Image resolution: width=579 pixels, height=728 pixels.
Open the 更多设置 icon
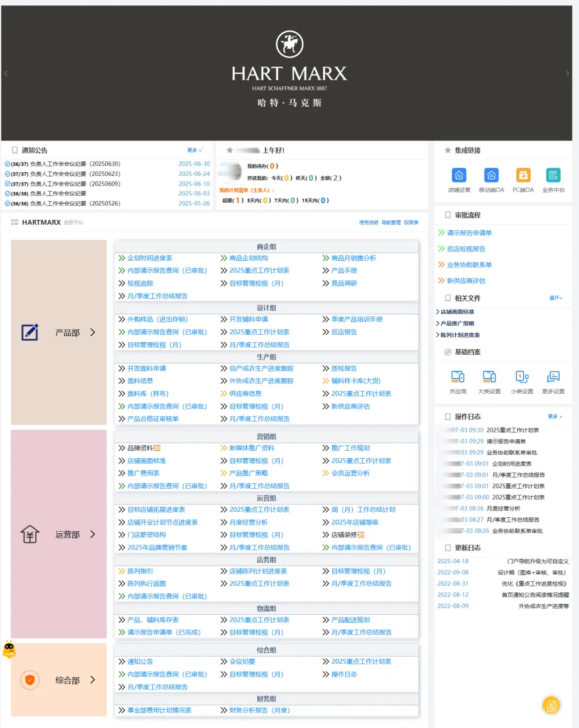553,377
